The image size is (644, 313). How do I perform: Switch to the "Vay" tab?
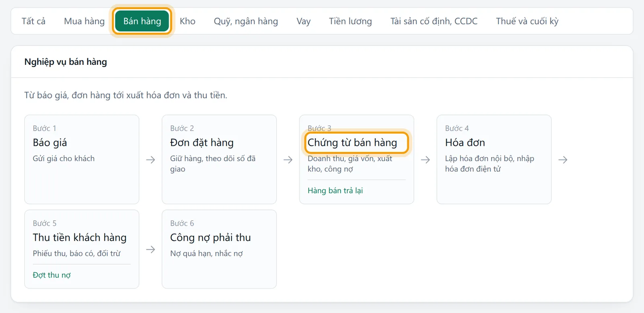coord(303,21)
